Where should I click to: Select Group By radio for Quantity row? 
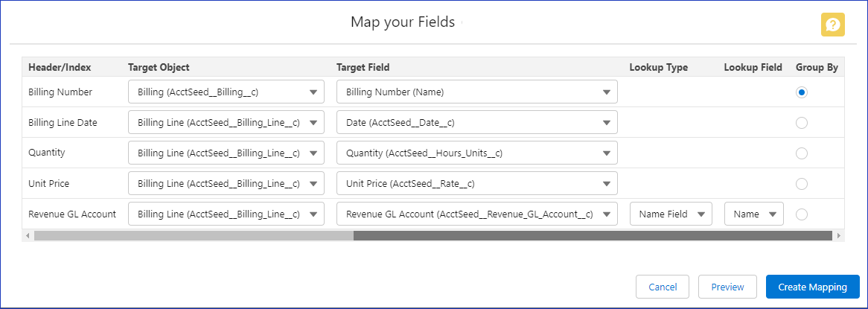[801, 153]
